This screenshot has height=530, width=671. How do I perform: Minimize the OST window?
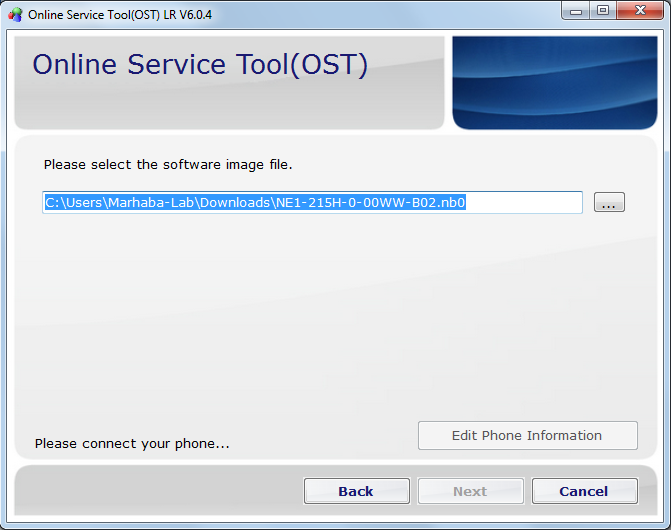click(x=576, y=11)
